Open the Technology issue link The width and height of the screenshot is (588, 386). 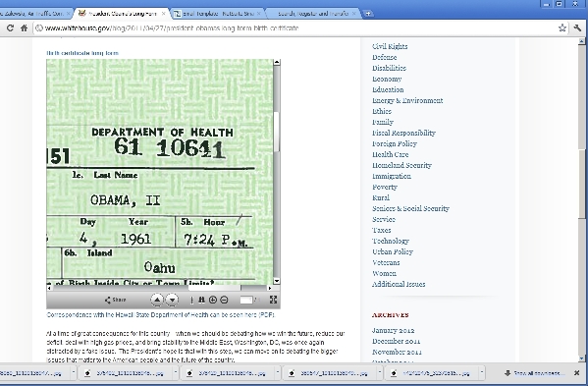click(391, 241)
